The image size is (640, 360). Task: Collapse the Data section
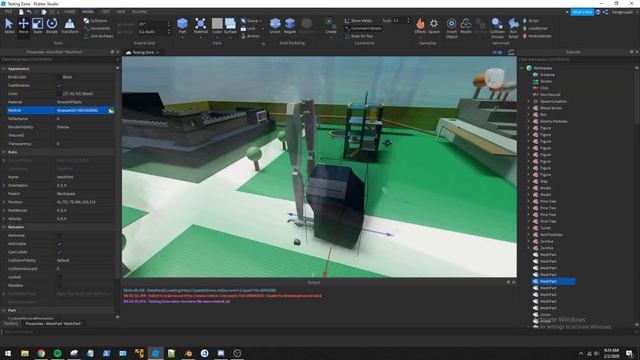pos(4,152)
